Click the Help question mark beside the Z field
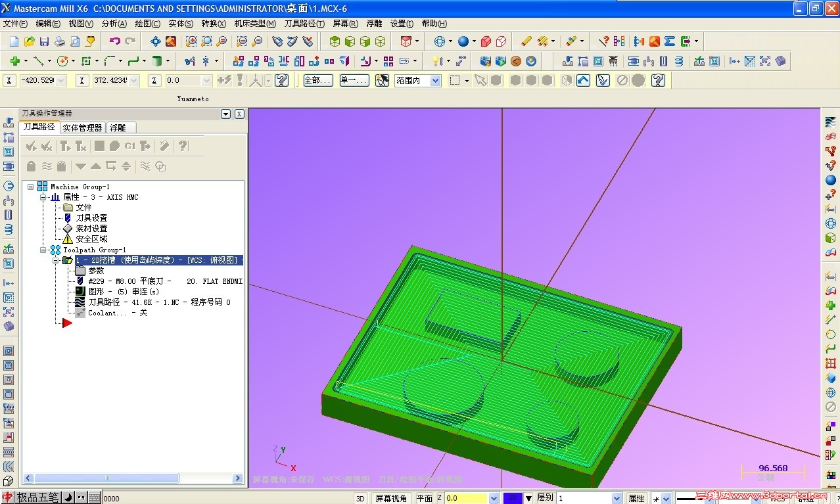This screenshot has width=840, height=504. pos(282,80)
